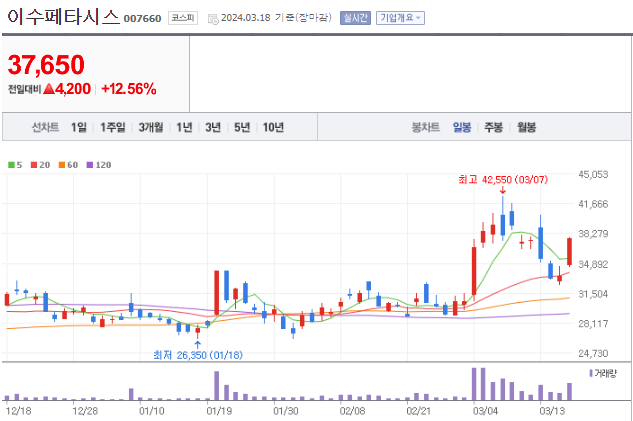Click the red 20-day moving average swatch
Screen dimensions: 633x421
[x=34, y=165]
